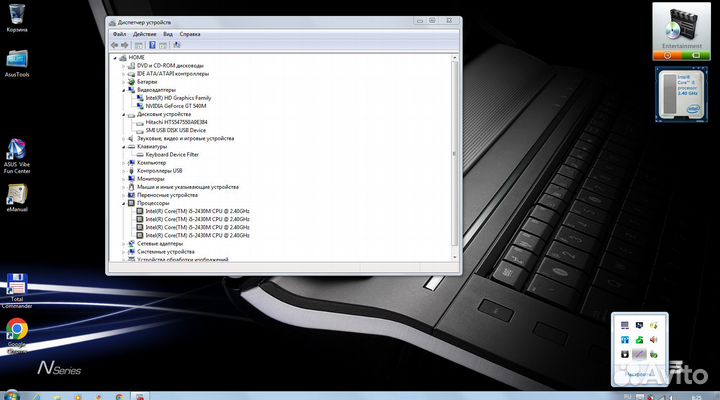Collapse the Видеоадаптеры category
Image resolution: width=720 pixels, height=400 pixels.
[124, 90]
